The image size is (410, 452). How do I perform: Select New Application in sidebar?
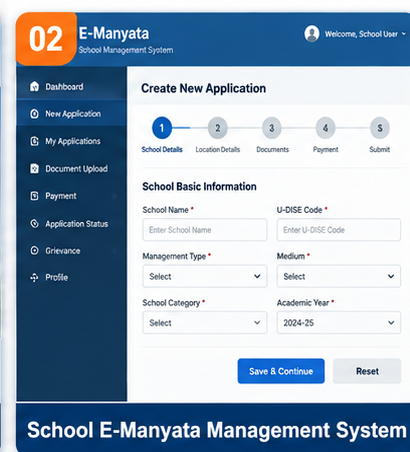[71, 114]
